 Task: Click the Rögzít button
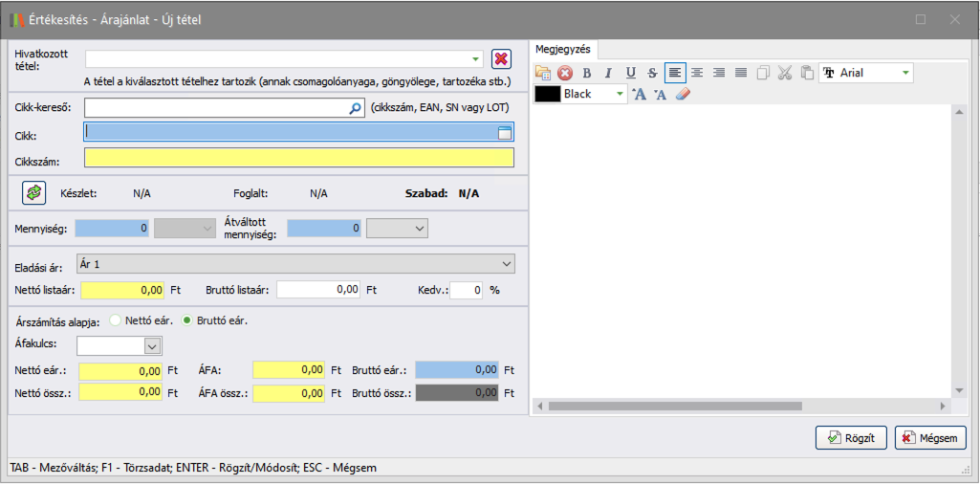point(851,438)
